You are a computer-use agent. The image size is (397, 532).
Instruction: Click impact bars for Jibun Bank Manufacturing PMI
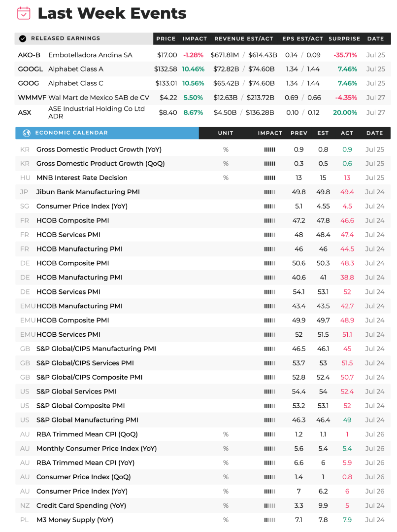pyautogui.click(x=270, y=192)
